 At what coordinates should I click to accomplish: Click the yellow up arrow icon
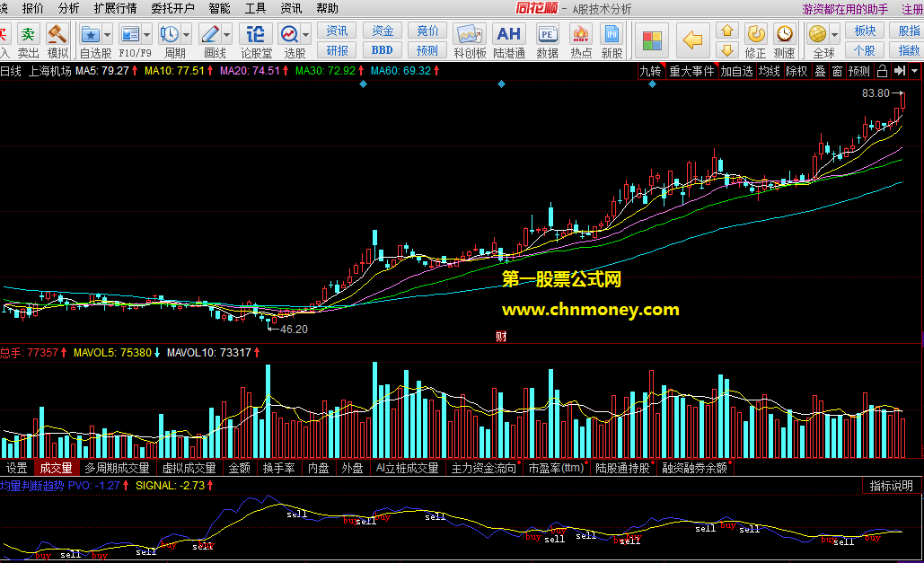[x=727, y=31]
